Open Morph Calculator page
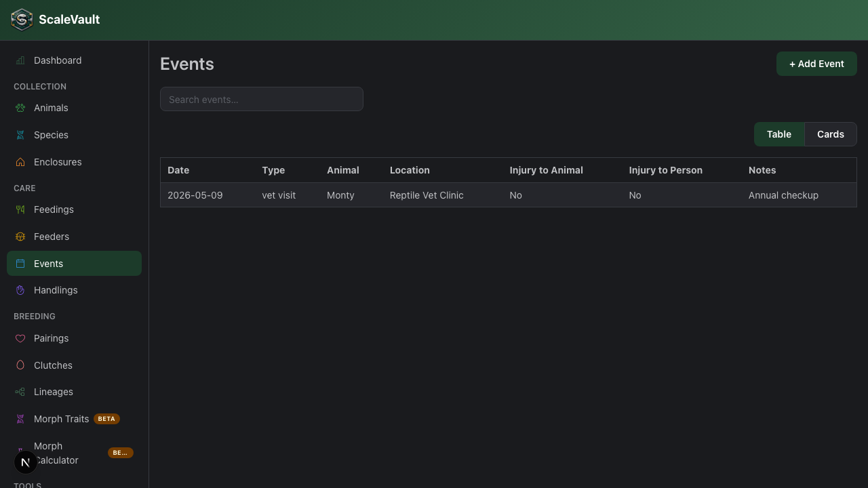Screen dimensions: 868x488 click(74, 453)
